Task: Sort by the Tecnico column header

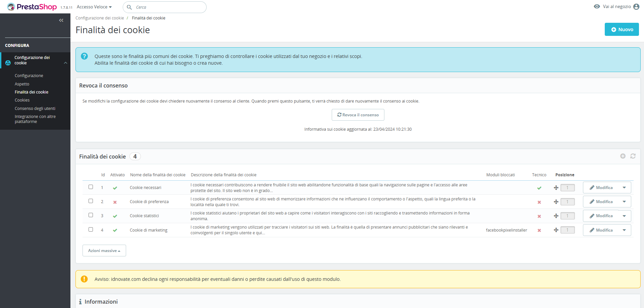Action: coord(539,175)
